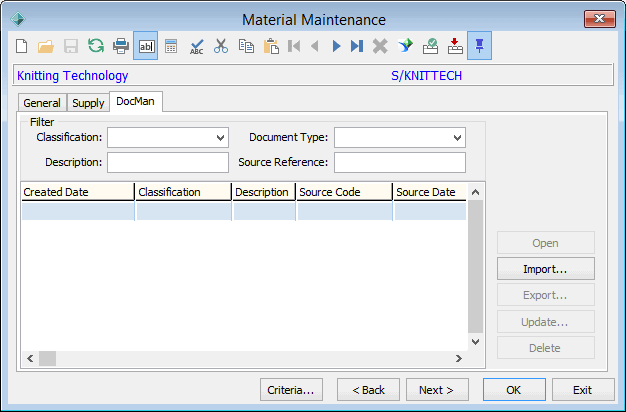Switch to the Supply tab
The image size is (626, 412).
pos(88,103)
